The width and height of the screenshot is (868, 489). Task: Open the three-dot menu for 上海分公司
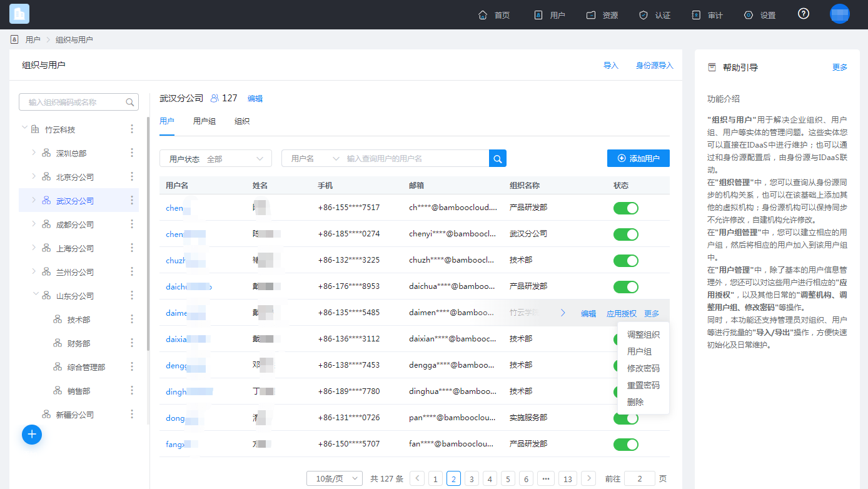click(132, 248)
